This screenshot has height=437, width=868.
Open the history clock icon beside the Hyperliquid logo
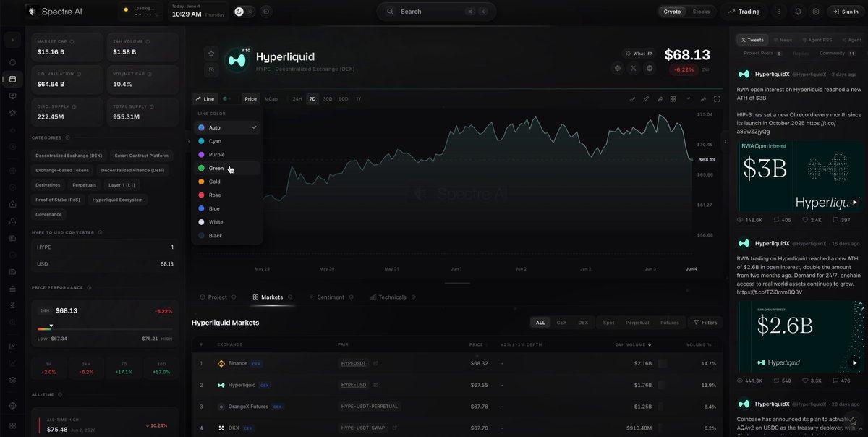tap(210, 69)
